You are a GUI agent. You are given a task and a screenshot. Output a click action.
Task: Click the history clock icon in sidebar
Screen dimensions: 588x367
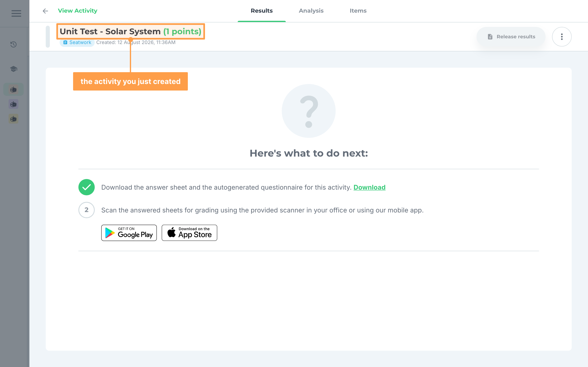click(x=14, y=44)
